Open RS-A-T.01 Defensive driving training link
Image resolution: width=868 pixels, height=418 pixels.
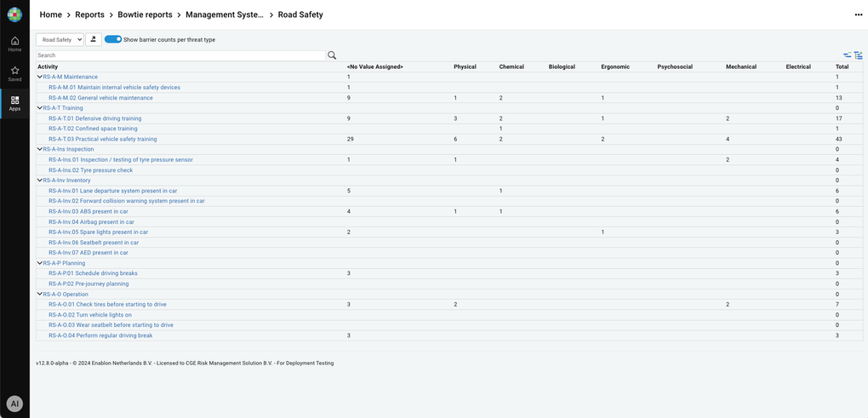pyautogui.click(x=94, y=118)
